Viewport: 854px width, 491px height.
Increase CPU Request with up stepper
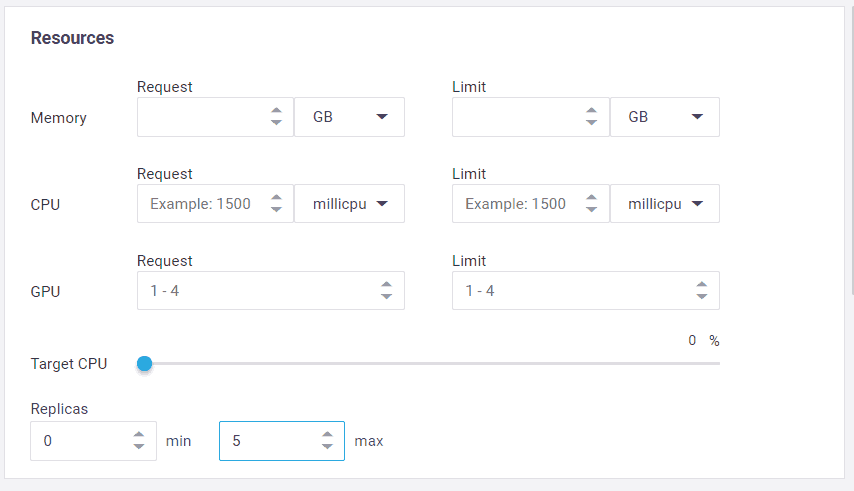pyautogui.click(x=277, y=198)
